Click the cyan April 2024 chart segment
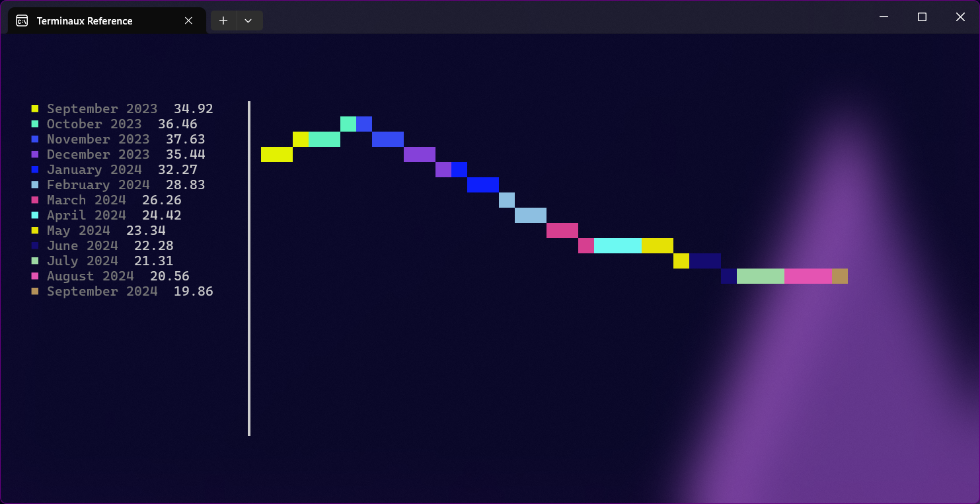The height and width of the screenshot is (504, 980). pyautogui.click(x=617, y=245)
